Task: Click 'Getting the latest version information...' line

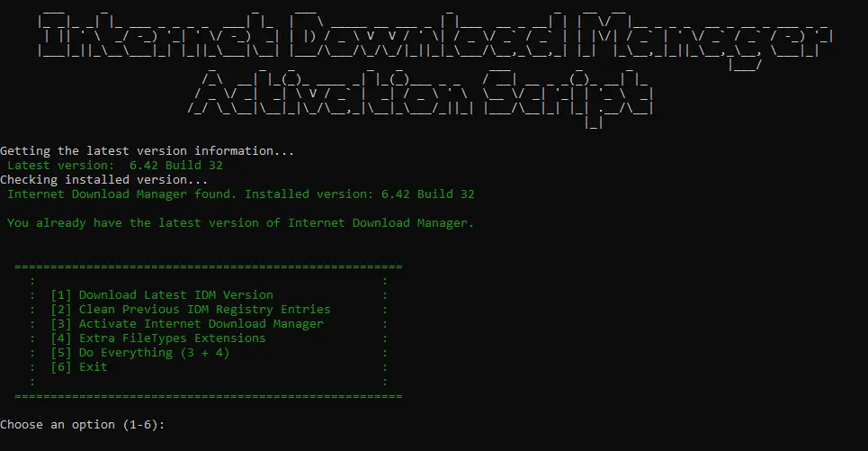Action: 148,151
